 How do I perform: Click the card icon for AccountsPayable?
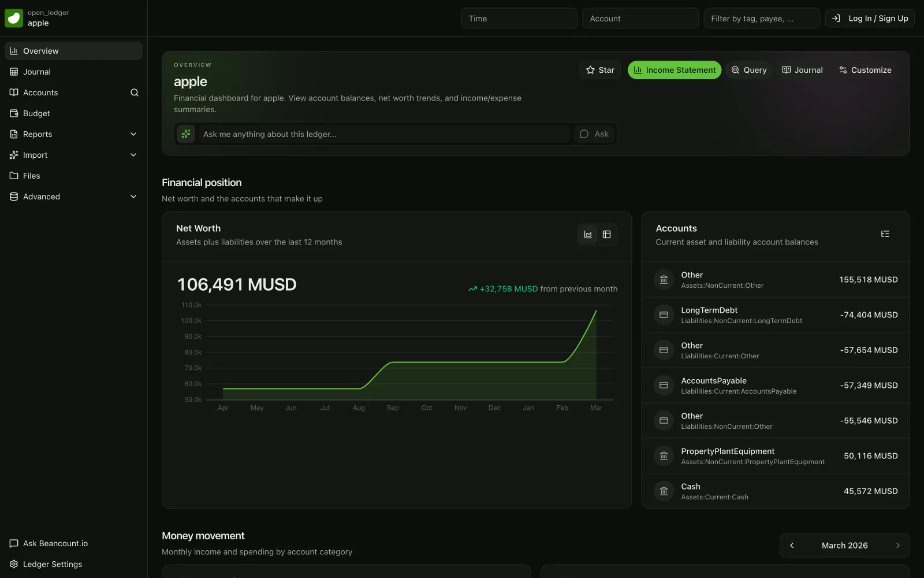point(664,386)
